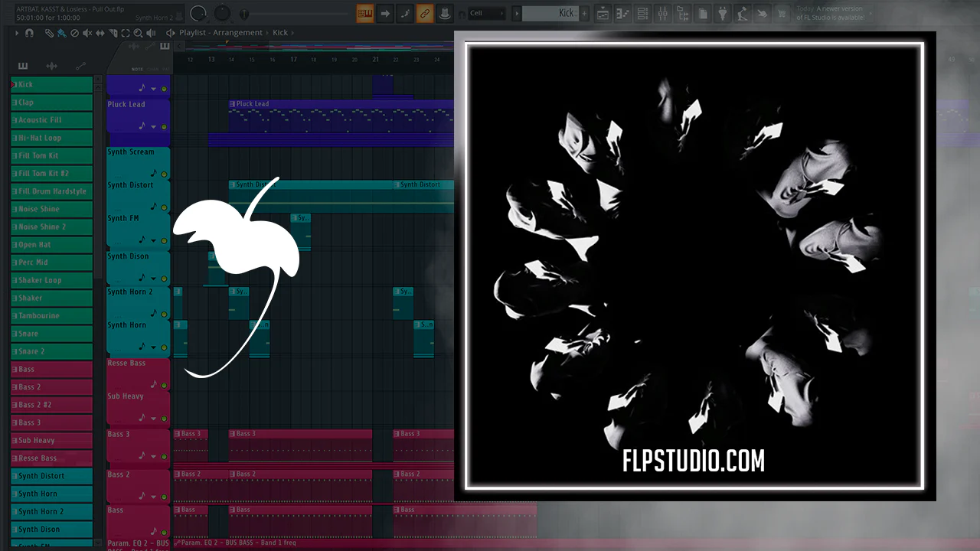Mute the Synth FM track

(x=164, y=241)
